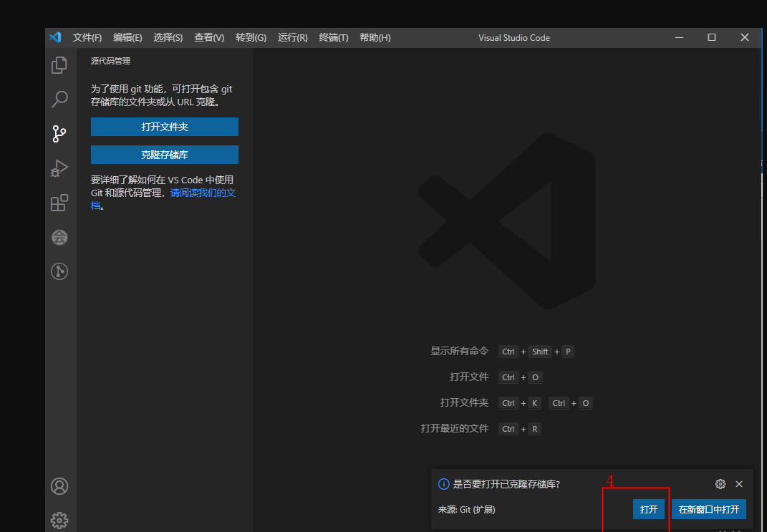Open the 选择(S) menu
Image resolution: width=767 pixels, height=532 pixels.
coord(168,38)
